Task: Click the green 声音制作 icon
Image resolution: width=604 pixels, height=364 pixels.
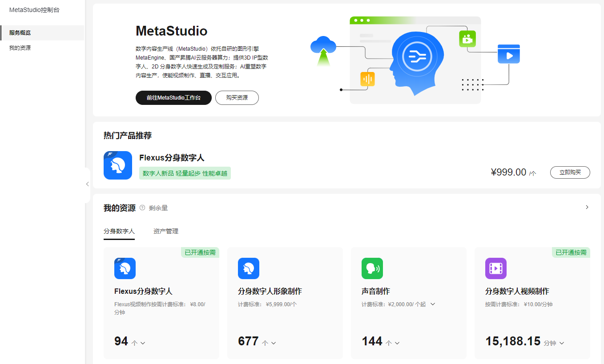Action: pos(372,268)
